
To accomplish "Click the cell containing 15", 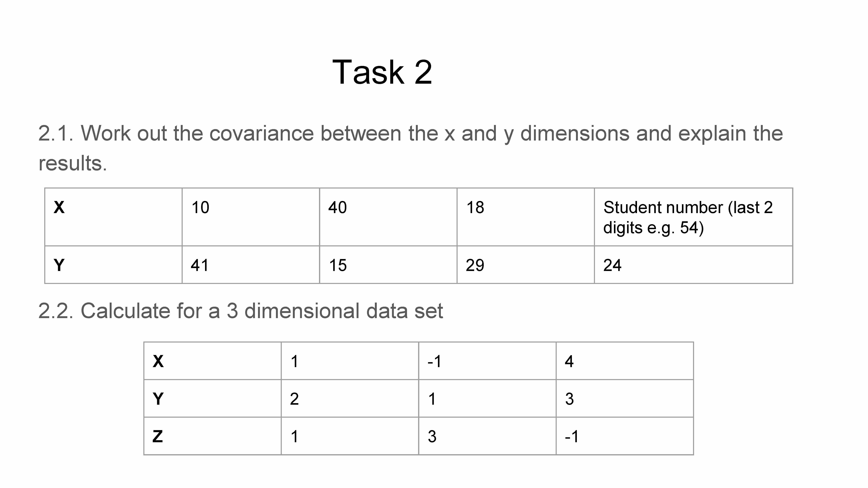I will (388, 265).
